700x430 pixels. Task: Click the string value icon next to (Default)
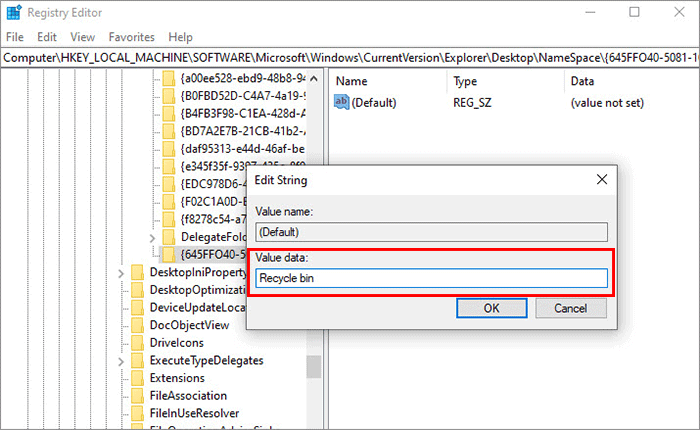(342, 102)
